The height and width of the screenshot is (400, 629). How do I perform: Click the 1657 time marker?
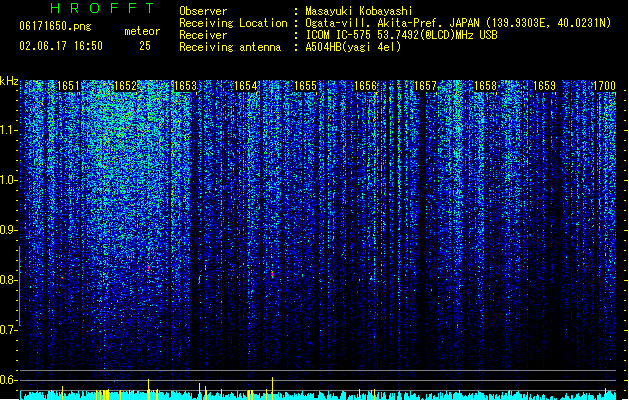click(x=425, y=86)
